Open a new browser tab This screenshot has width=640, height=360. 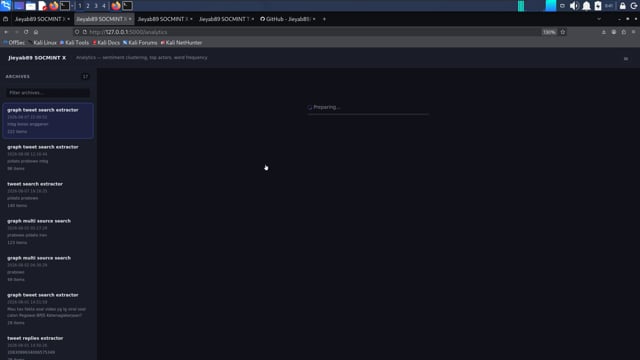click(x=324, y=19)
